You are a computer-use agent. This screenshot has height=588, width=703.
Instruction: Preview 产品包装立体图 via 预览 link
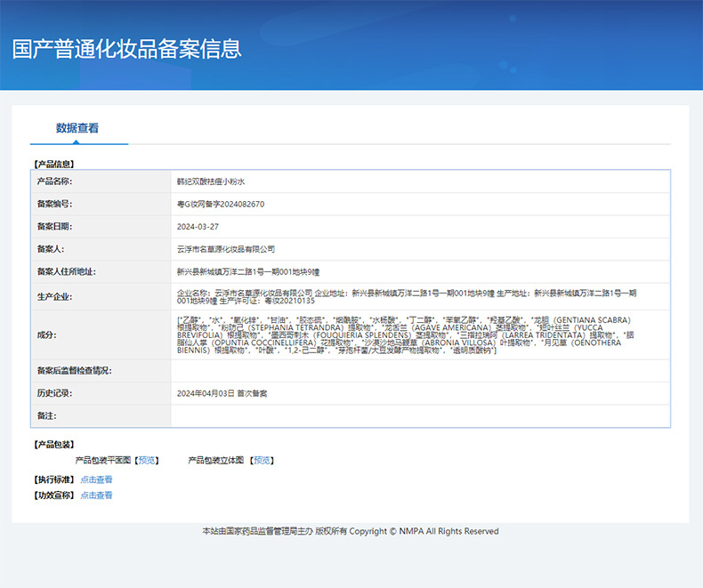point(262,460)
